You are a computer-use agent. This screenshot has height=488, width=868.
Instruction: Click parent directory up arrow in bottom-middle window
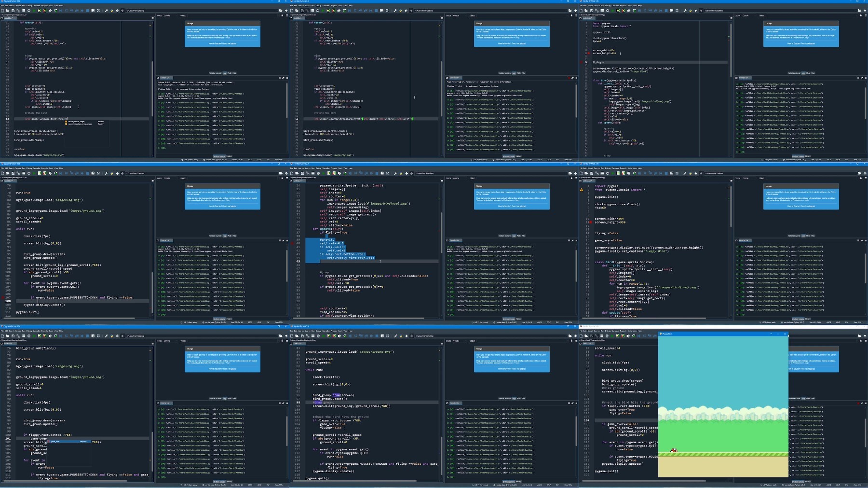click(x=575, y=336)
